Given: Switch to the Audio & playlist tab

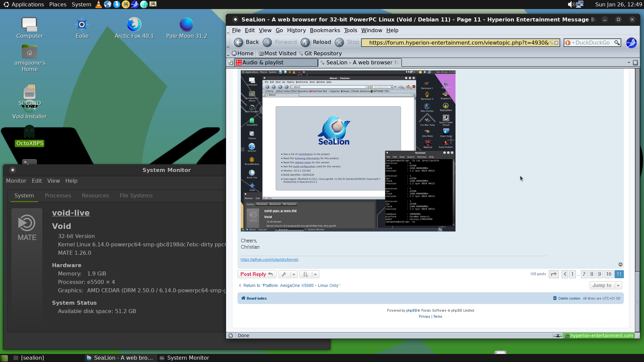Looking at the screenshot, I should pos(276,63).
